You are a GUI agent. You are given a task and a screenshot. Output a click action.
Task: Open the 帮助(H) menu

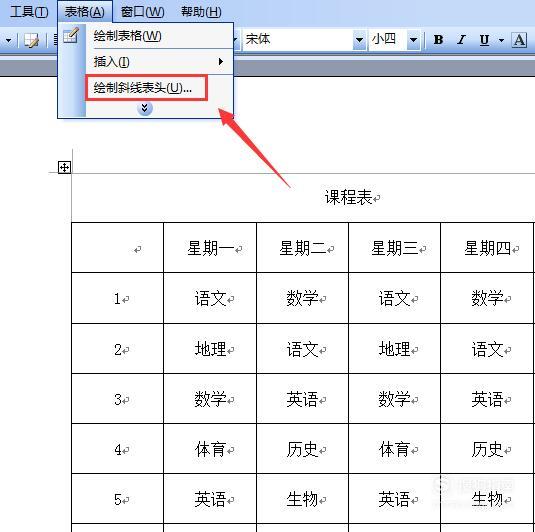pyautogui.click(x=201, y=12)
